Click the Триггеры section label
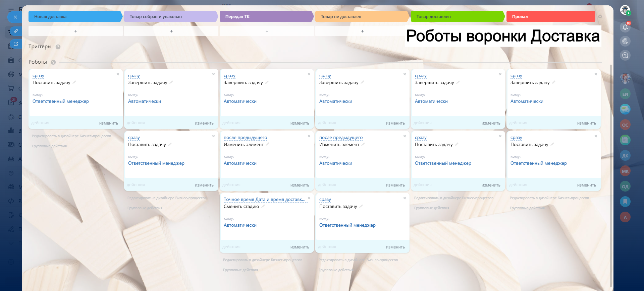The width and height of the screenshot is (644, 291). pyautogui.click(x=40, y=47)
